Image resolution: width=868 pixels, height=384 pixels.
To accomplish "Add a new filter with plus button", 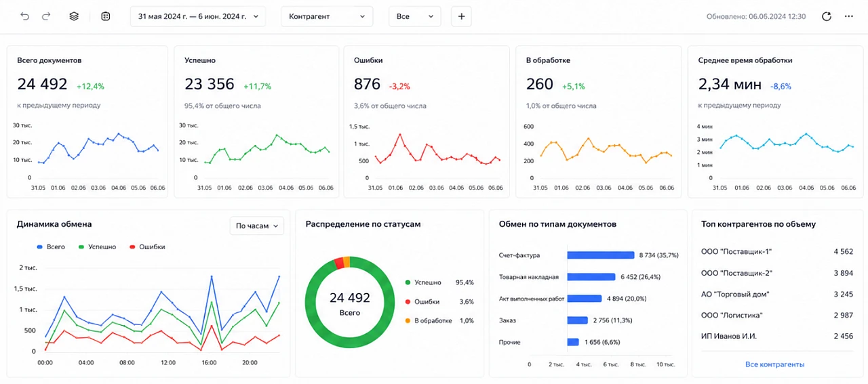I will [x=461, y=16].
